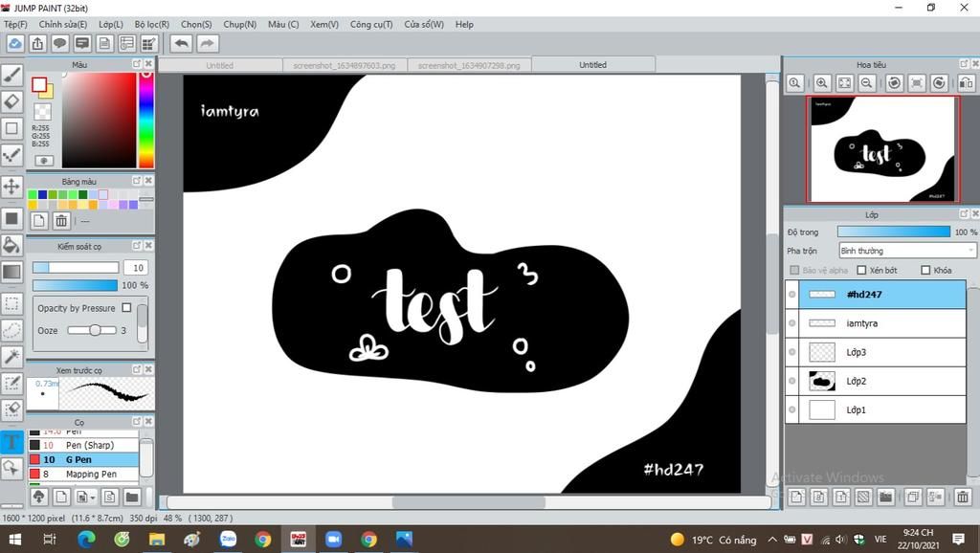
Task: Toggle visibility of the Lớp2 layer
Action: (x=791, y=381)
